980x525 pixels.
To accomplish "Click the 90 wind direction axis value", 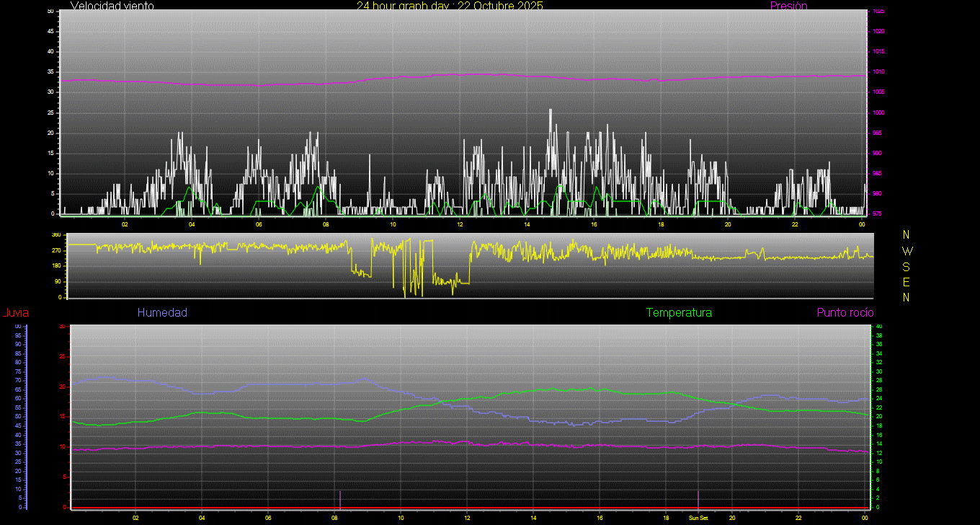I will [x=58, y=281].
